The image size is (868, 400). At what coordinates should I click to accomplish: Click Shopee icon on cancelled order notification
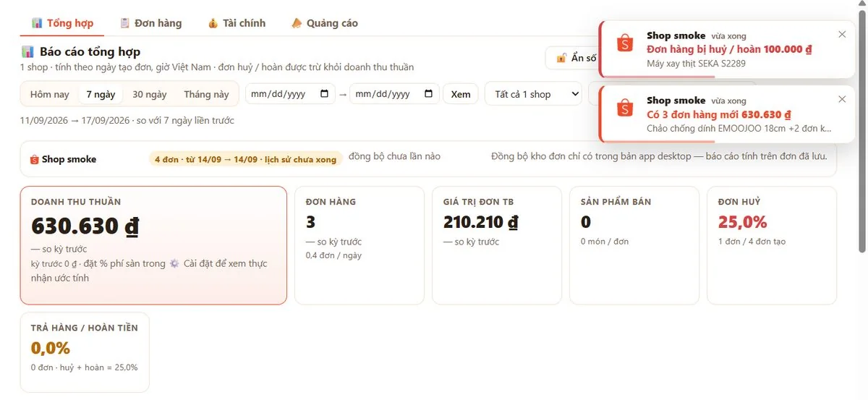(625, 43)
